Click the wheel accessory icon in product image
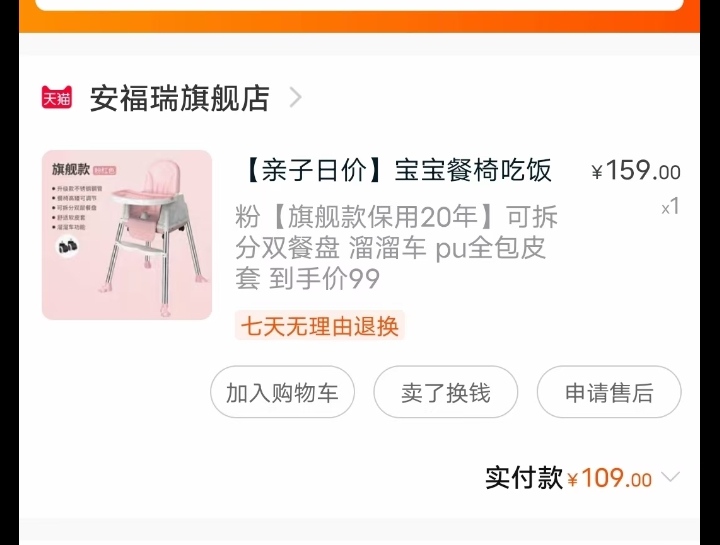 pyautogui.click(x=67, y=247)
